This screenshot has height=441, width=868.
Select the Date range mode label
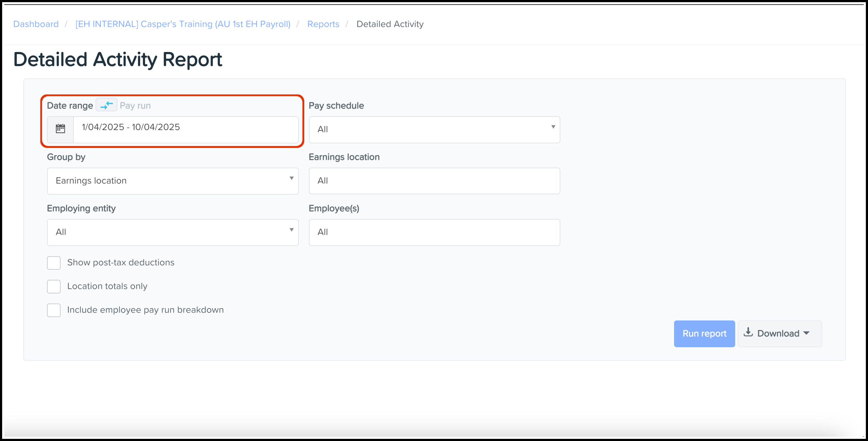tap(70, 105)
